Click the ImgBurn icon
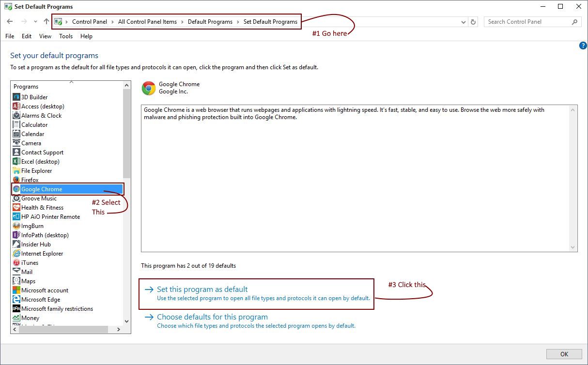 [x=16, y=226]
